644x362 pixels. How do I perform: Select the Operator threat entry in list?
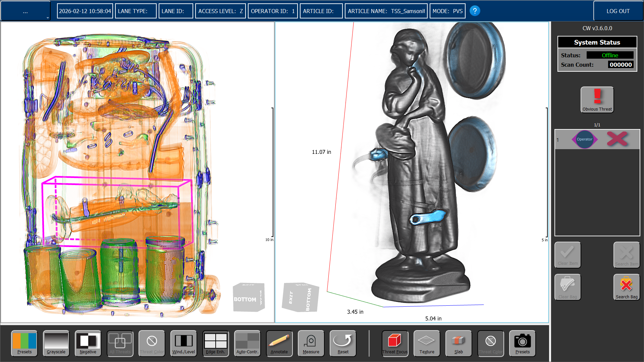[584, 139]
